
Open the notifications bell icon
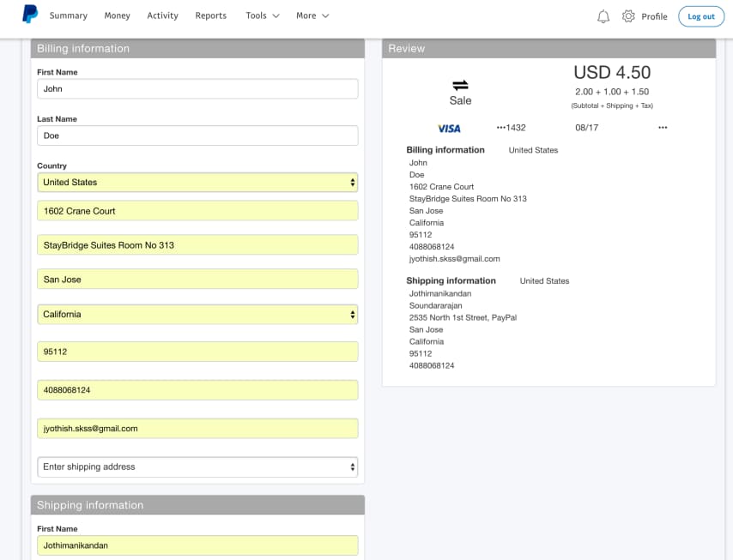pyautogui.click(x=603, y=16)
